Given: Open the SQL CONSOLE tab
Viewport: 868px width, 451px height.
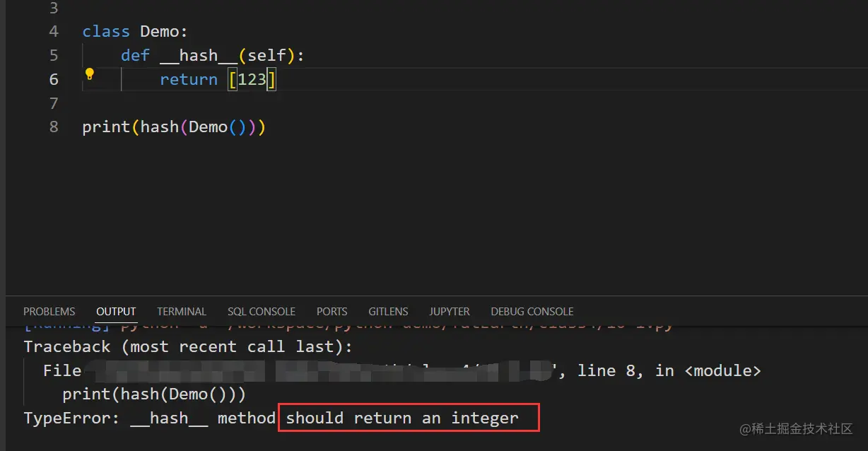Looking at the screenshot, I should [x=262, y=311].
